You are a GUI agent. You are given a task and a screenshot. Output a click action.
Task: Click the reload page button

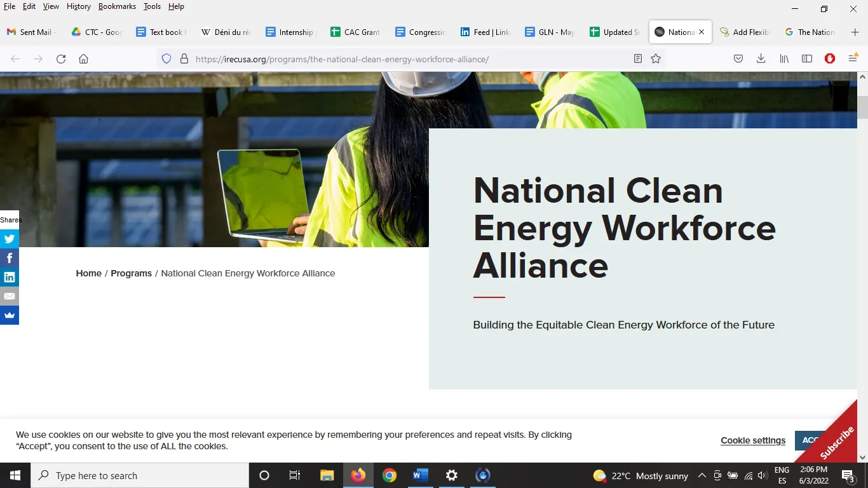pos(61,59)
